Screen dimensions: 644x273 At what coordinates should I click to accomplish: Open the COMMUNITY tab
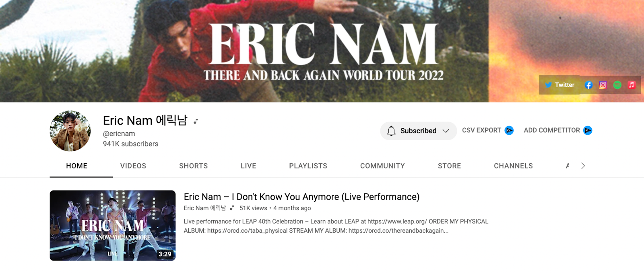coord(382,166)
